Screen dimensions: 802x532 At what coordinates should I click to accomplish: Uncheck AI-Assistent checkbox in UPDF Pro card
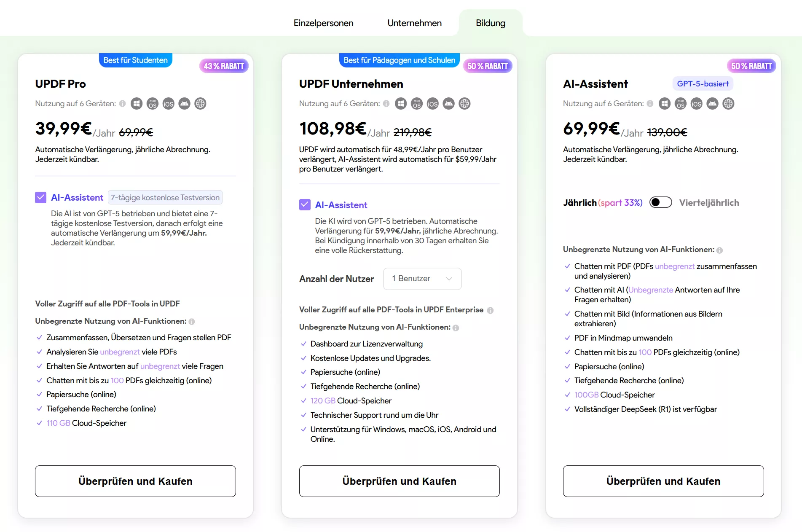40,197
